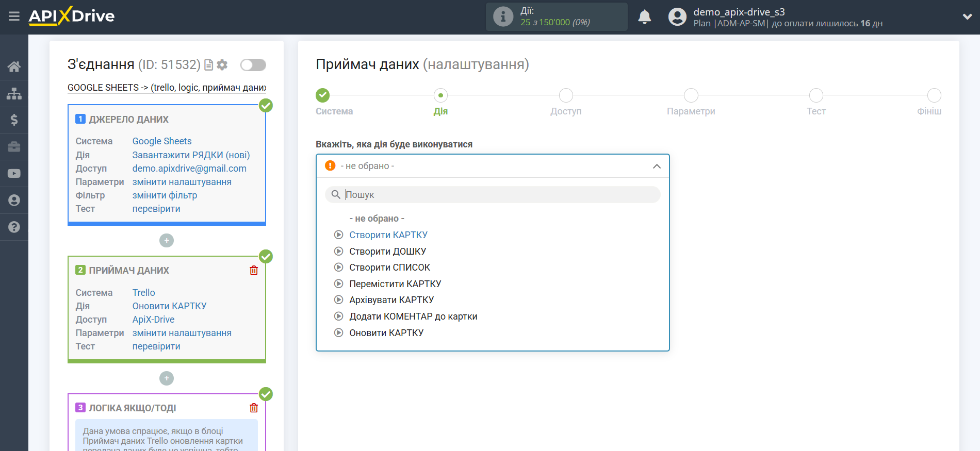This screenshot has height=451, width=980.
Task: Add block below Джерело даних
Action: coord(167,241)
